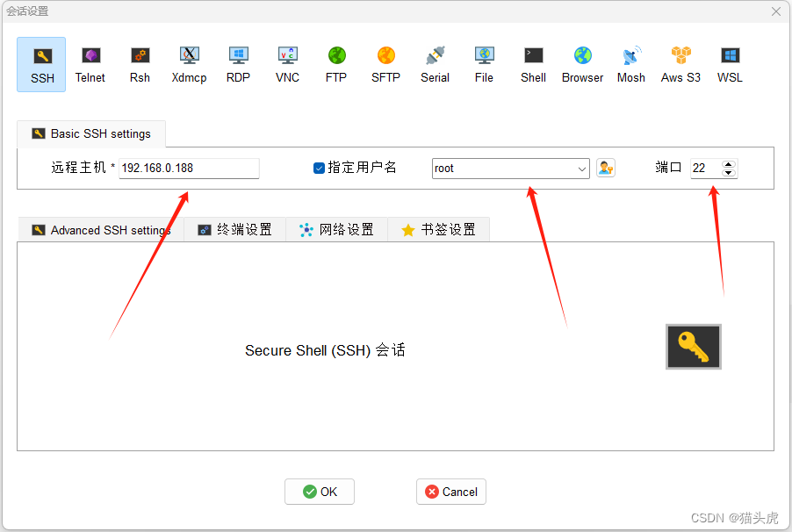Click the Secure Shell (SSH) 会话 text
Screen dimensions: 792x532
point(325,350)
